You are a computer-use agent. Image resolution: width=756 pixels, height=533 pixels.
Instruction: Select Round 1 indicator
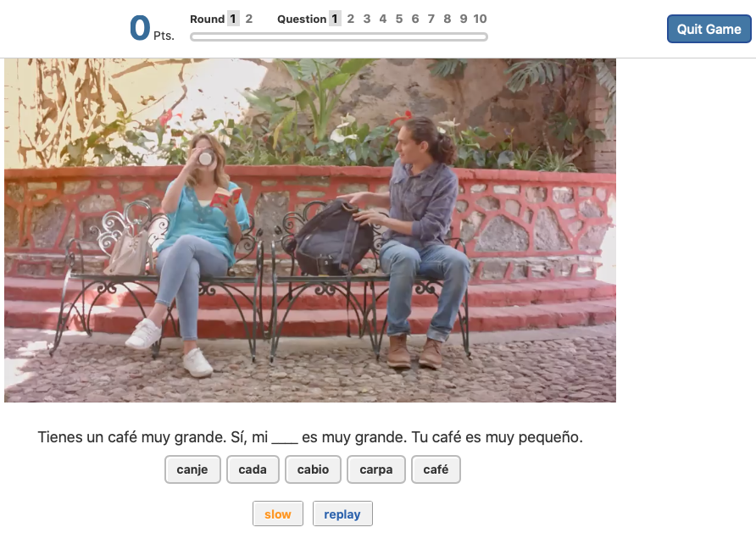[234, 19]
